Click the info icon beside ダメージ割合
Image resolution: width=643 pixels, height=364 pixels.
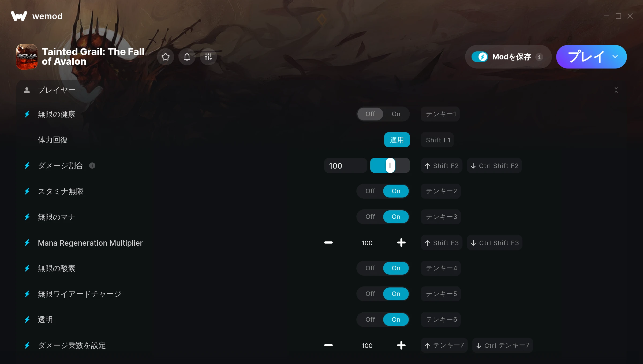92,166
